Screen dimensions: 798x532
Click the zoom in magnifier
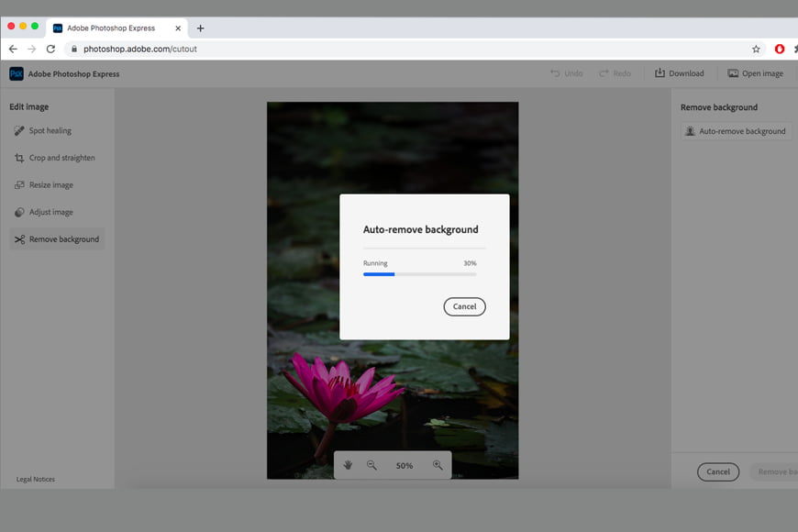[x=438, y=465]
